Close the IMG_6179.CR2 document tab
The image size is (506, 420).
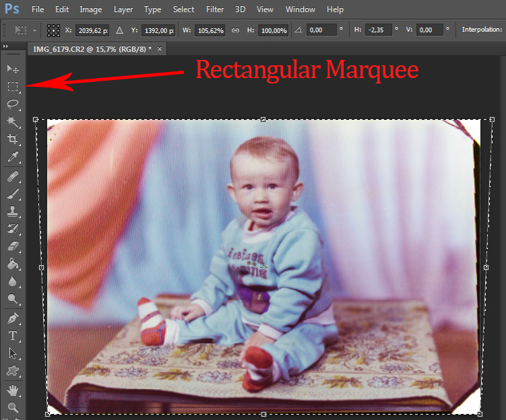coord(160,49)
